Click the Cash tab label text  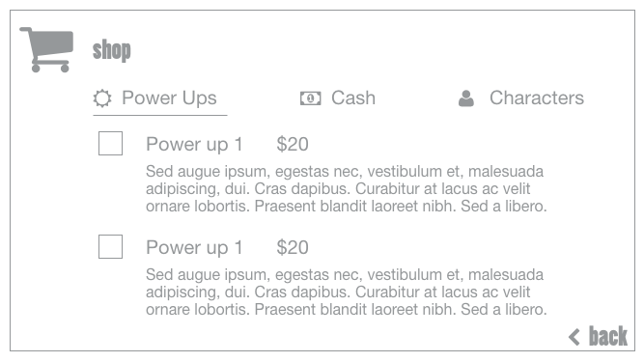353,98
